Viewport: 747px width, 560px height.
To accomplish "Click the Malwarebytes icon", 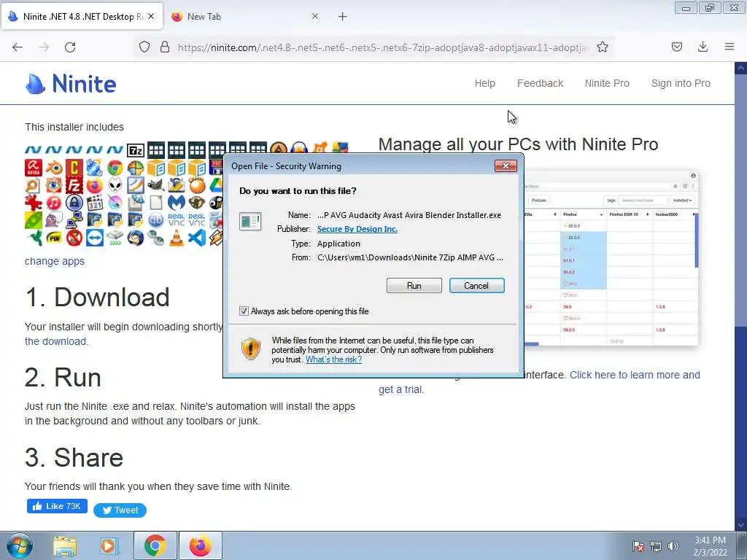I will (177, 203).
